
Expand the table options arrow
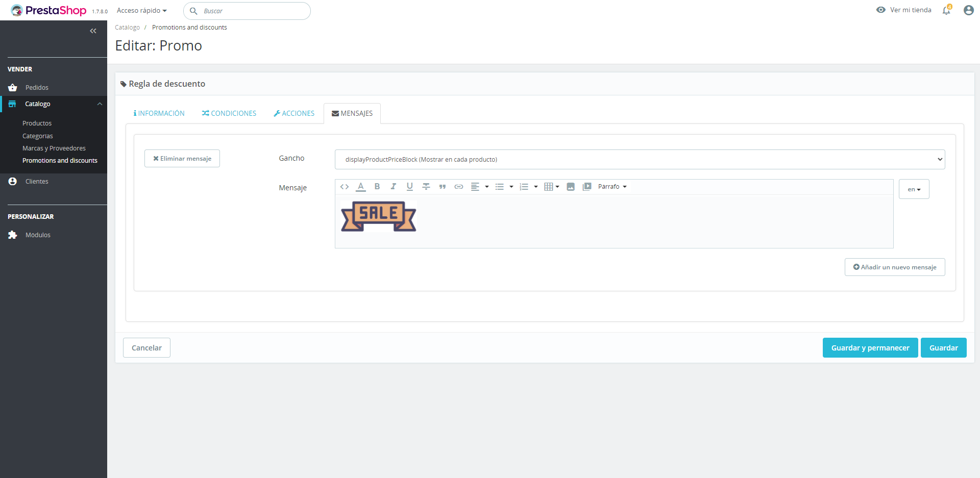tap(557, 187)
